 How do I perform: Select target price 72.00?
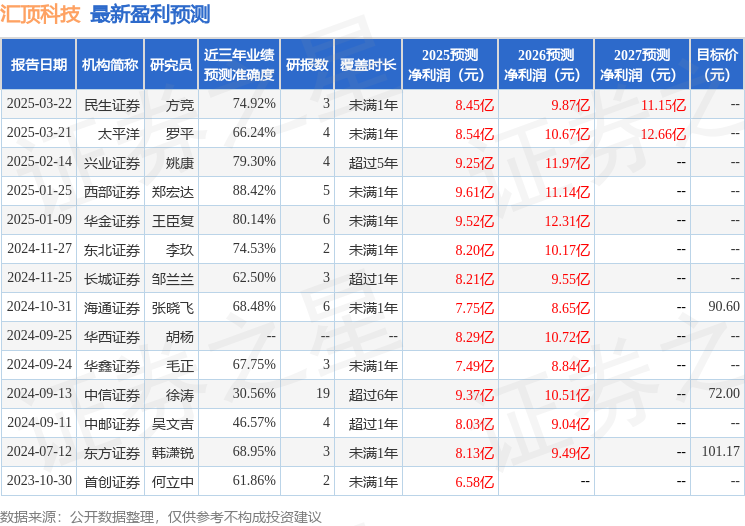(x=724, y=393)
